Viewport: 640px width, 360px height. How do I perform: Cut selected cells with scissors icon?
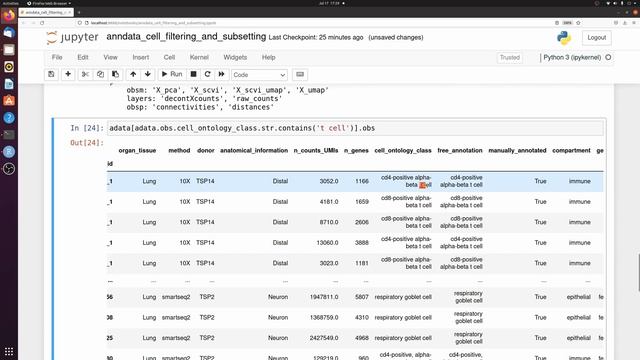[x=85, y=74]
